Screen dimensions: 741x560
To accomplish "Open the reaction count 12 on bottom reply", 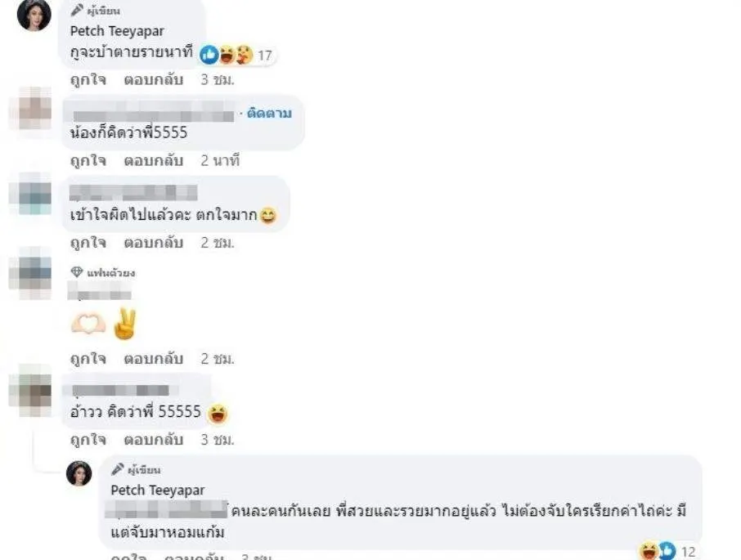I will (x=689, y=552).
